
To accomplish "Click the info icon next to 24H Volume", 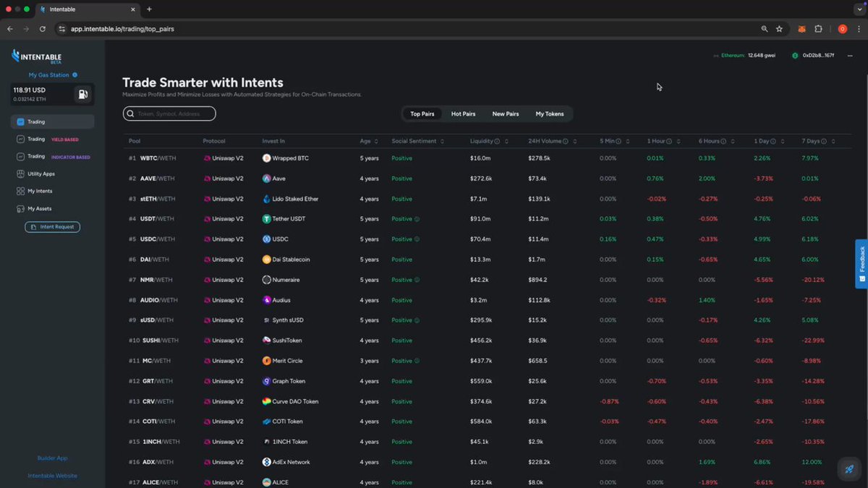I will 566,142.
